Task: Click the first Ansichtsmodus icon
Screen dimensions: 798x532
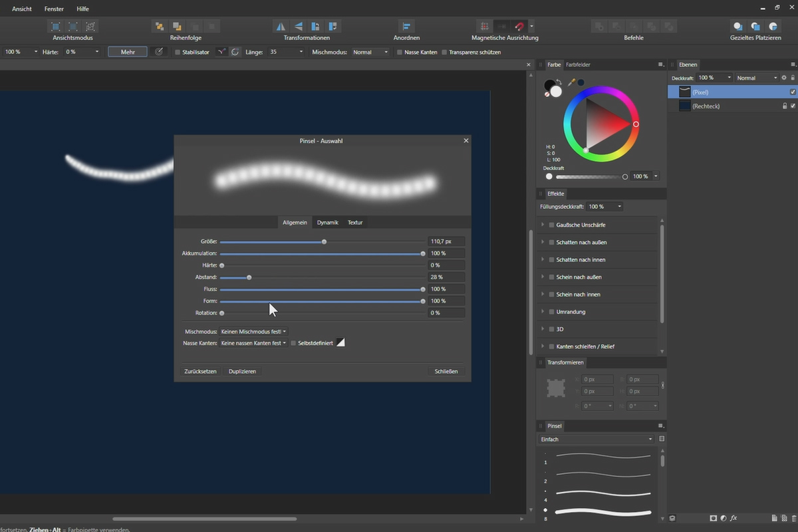Action: click(x=55, y=26)
